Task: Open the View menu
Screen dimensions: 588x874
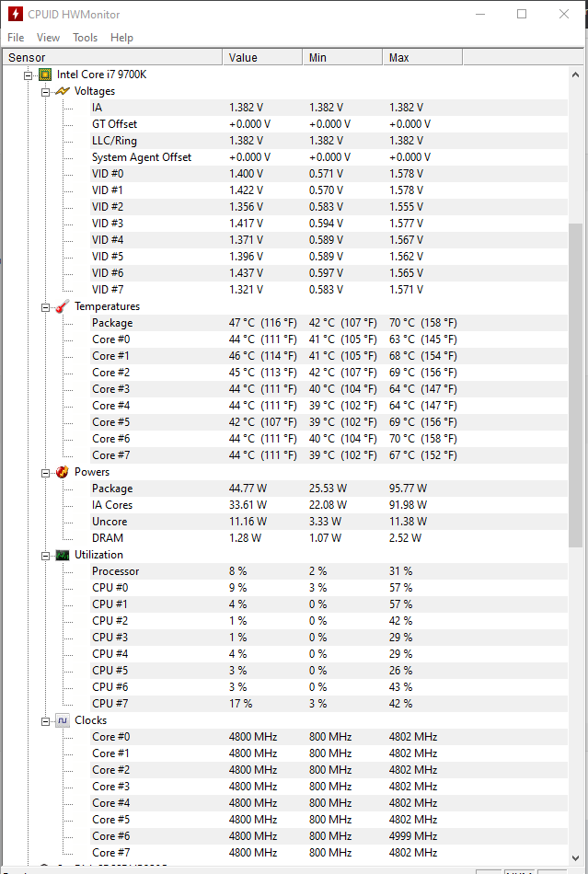Action: point(48,38)
